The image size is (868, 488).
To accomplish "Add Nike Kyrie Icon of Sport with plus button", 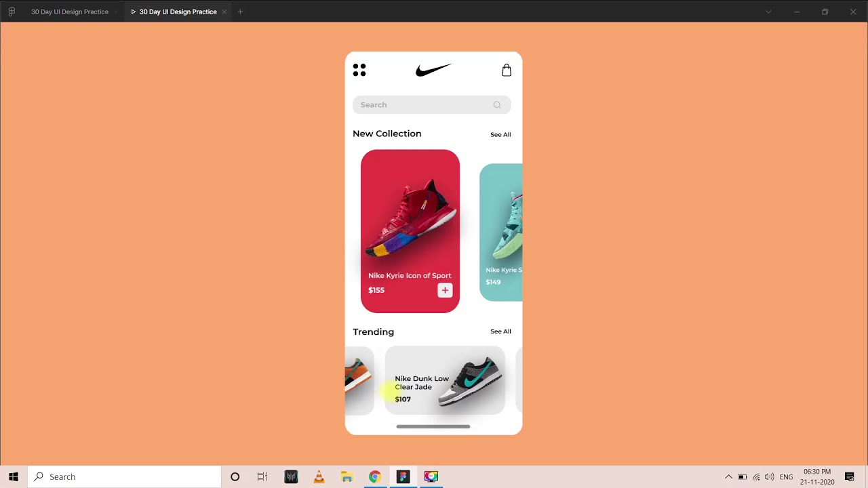I will pos(445,290).
